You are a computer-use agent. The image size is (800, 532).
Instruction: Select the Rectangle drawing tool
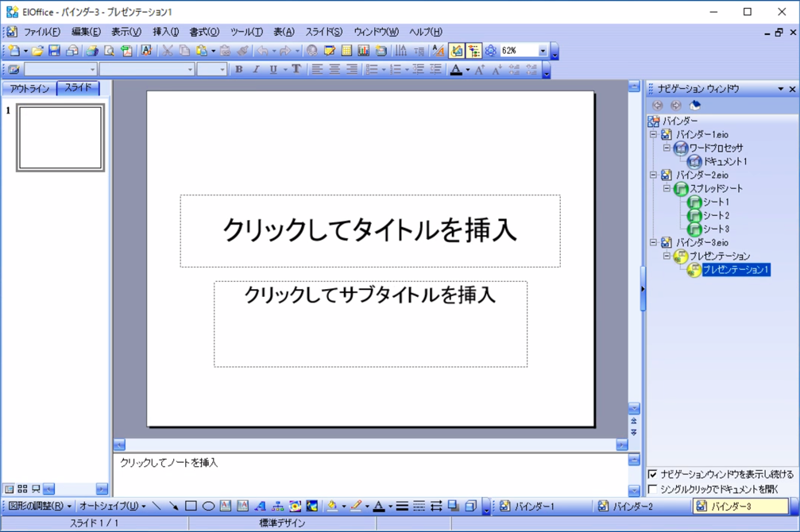(191, 506)
